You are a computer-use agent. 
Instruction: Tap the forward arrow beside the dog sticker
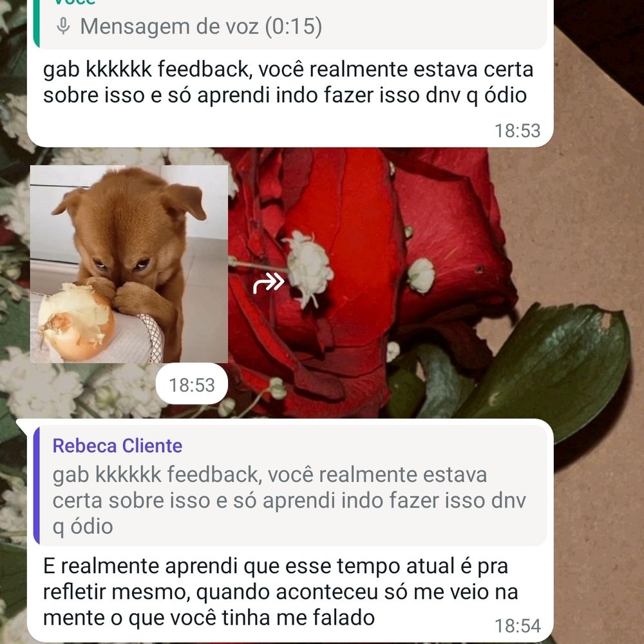point(269,283)
